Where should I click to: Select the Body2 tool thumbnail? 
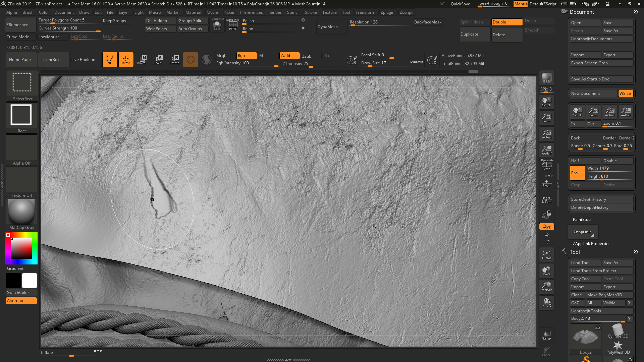pyautogui.click(x=585, y=339)
